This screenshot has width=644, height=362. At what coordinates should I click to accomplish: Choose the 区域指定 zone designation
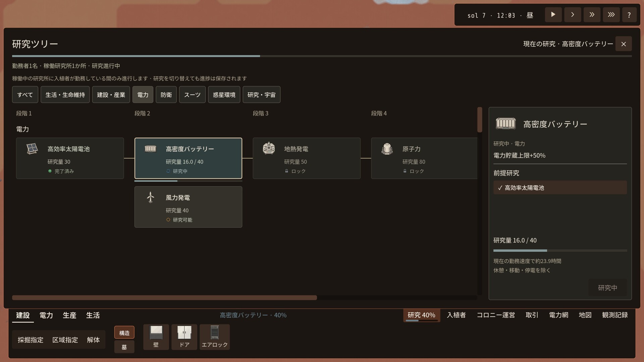(65, 340)
